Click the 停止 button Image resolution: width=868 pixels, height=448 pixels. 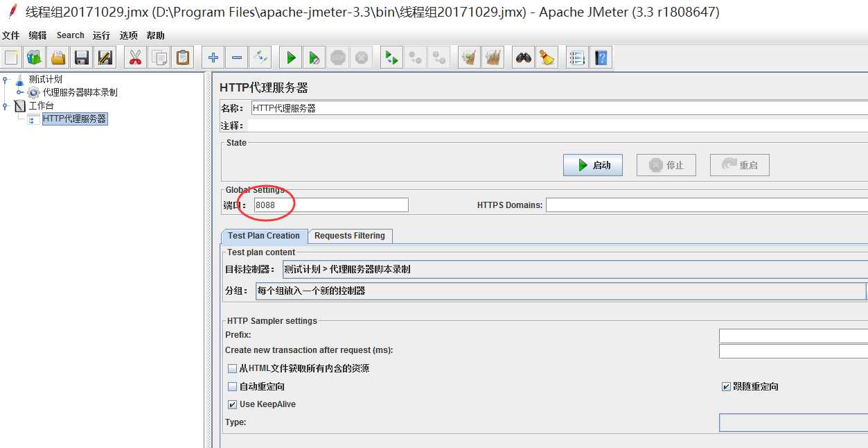666,165
